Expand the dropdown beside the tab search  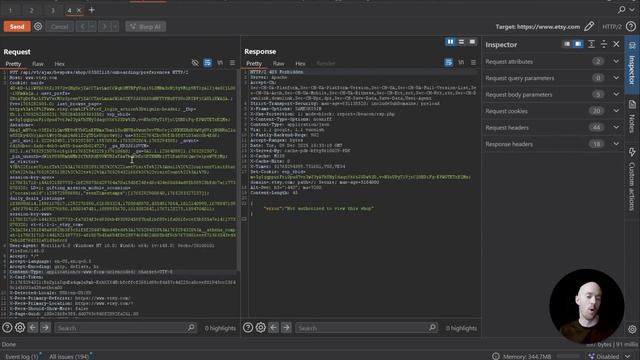click(632, 9)
